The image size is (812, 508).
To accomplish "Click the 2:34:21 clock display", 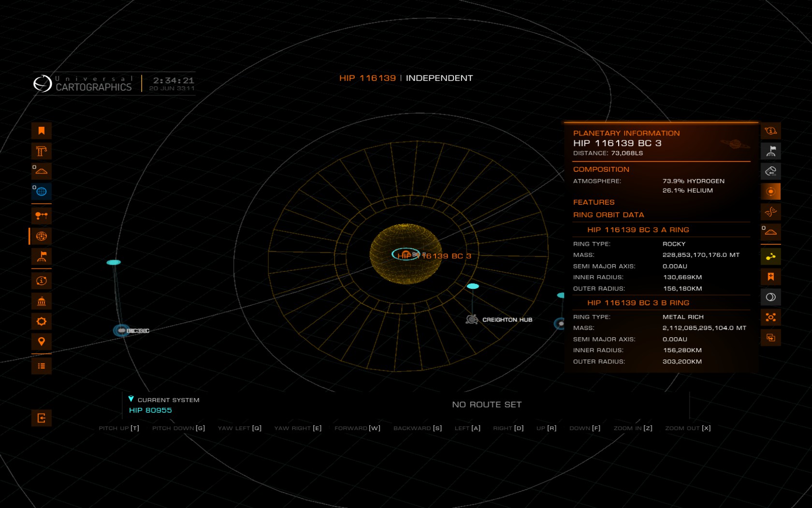I will click(174, 80).
